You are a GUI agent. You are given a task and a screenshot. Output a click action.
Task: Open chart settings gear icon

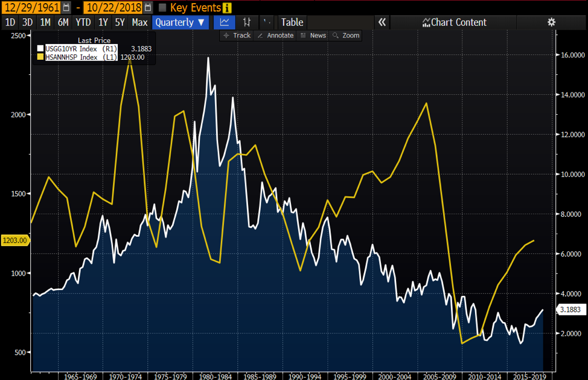tap(551, 22)
